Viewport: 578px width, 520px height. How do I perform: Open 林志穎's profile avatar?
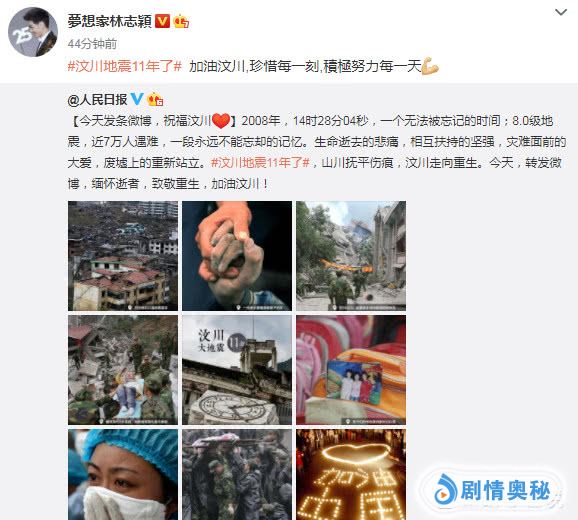click(33, 32)
